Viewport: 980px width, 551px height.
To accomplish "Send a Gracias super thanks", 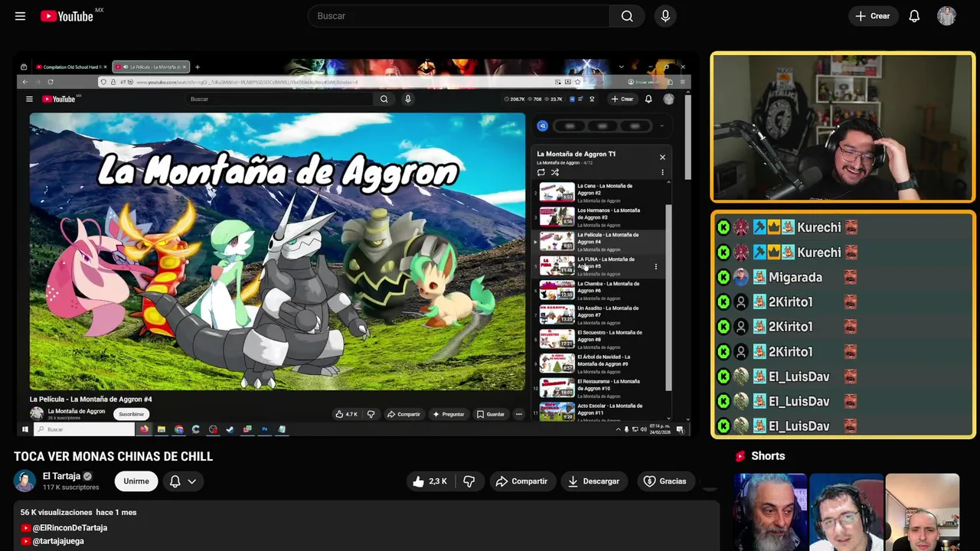I will pos(665,481).
